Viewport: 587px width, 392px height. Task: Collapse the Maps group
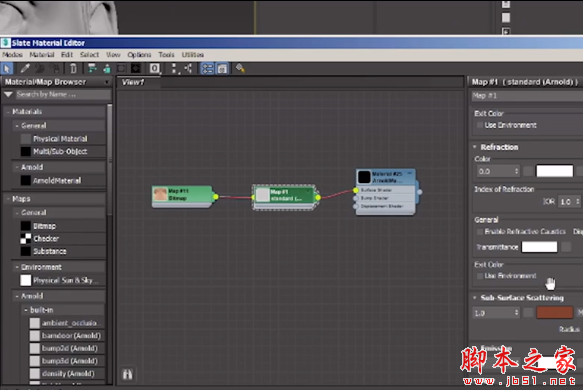7,199
